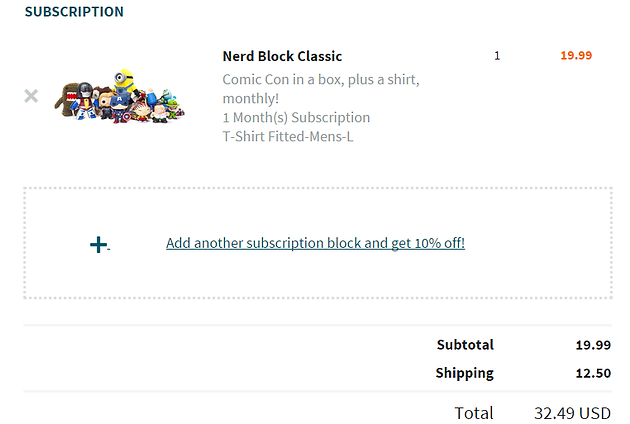
Task: Click the SUBSCRIPTION section heading
Action: coord(74,12)
